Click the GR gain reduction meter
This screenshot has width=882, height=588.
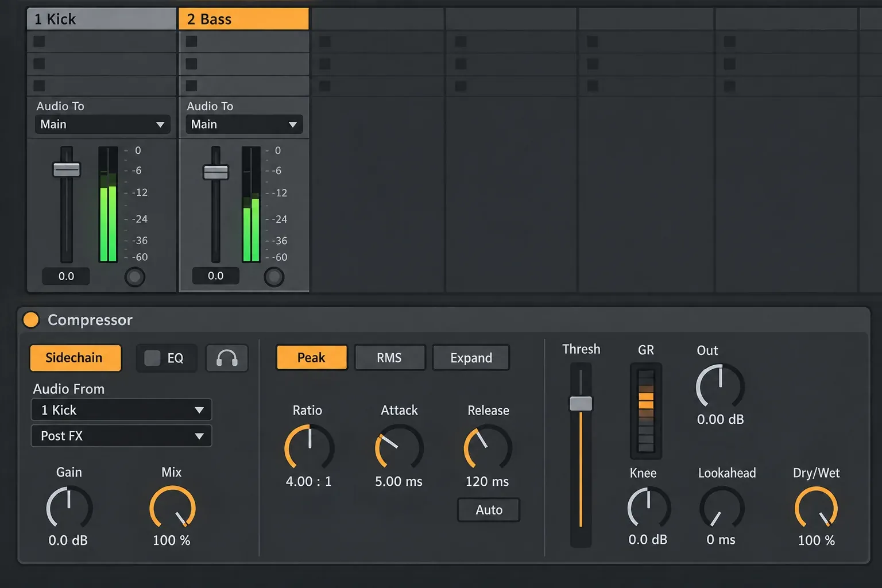(646, 411)
